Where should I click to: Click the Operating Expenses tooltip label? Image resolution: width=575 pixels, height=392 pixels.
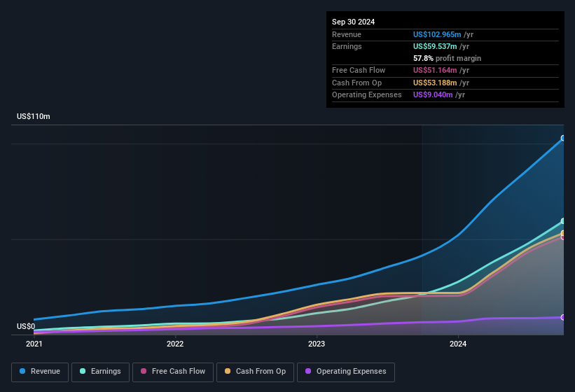[367, 94]
